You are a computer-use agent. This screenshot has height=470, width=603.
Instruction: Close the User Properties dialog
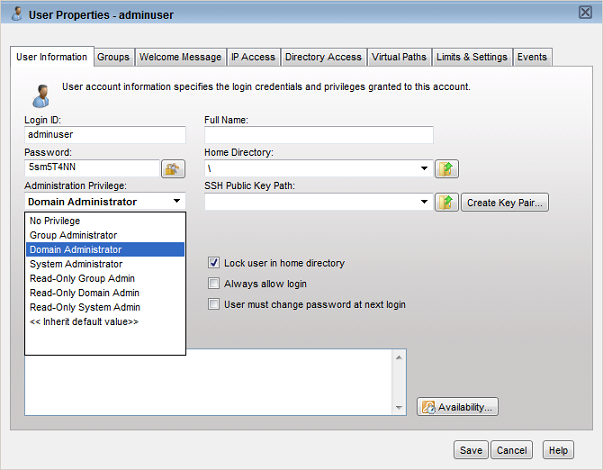click(585, 12)
